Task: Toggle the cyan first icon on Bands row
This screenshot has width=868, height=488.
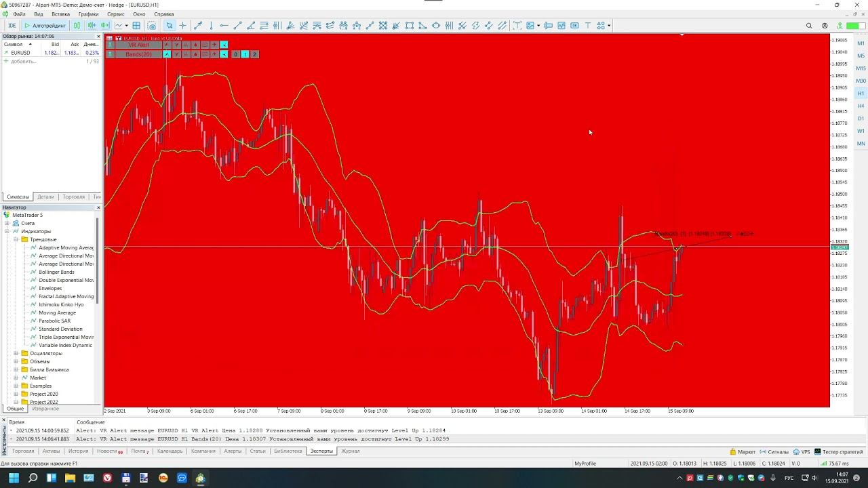Action: pyautogui.click(x=167, y=54)
